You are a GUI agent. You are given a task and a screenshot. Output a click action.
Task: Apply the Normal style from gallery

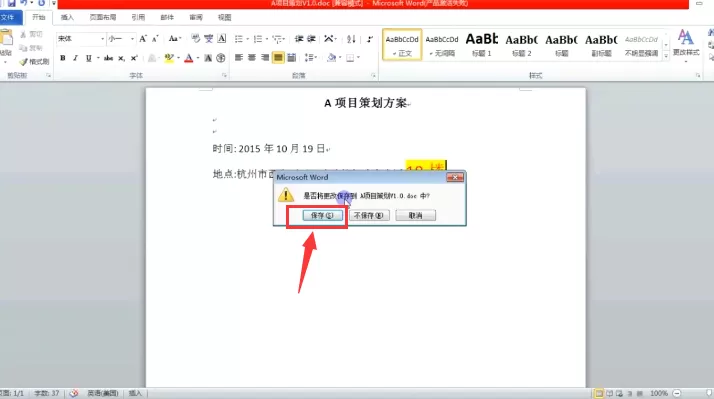click(x=402, y=45)
